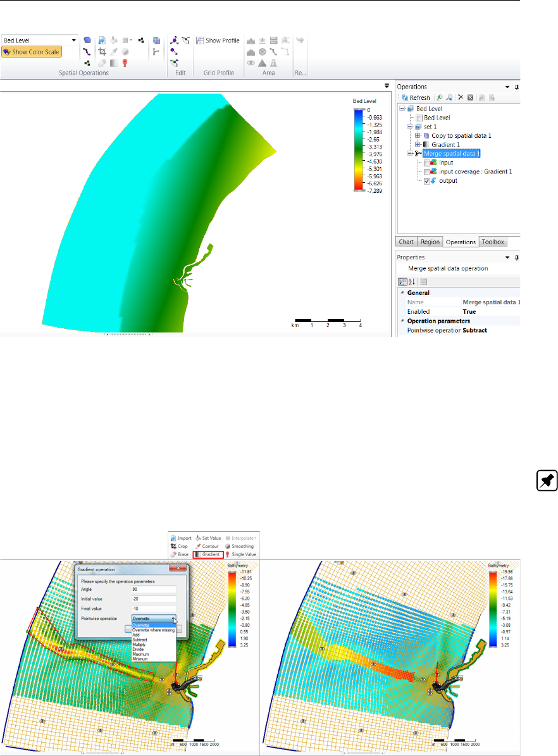Click the Initial value field in Gradient dialog
The image size is (558, 756).
(153, 599)
